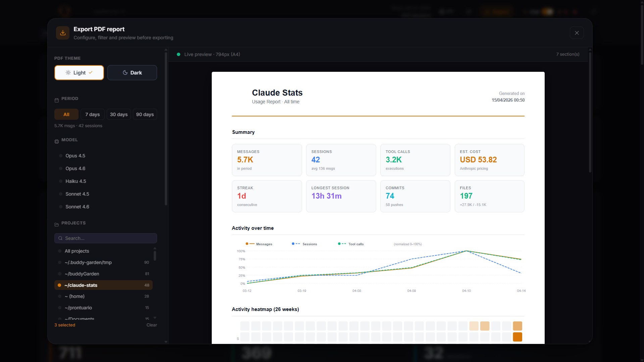Click inside the project search field

pos(106,238)
